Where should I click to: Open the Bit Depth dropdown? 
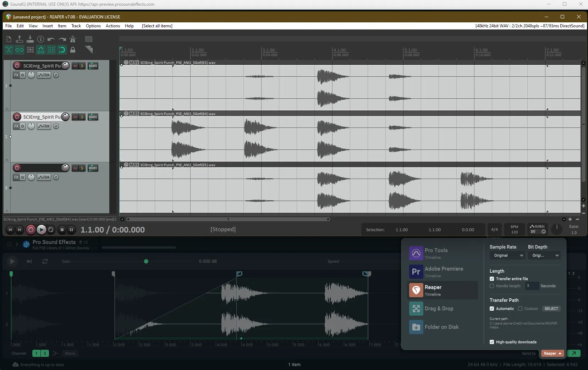pyautogui.click(x=544, y=255)
